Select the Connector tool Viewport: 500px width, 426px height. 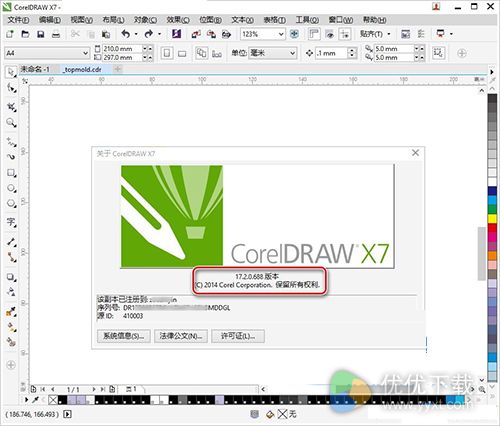coord(11,257)
